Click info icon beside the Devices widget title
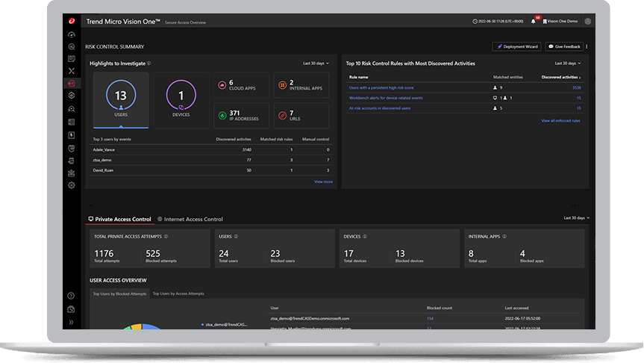This screenshot has width=644, height=363. click(x=365, y=236)
